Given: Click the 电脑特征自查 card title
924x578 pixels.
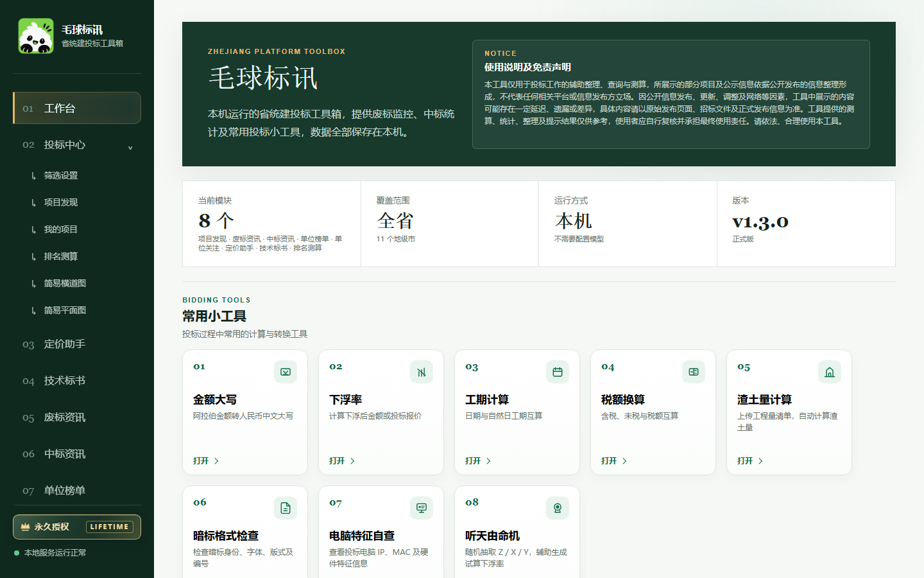Looking at the screenshot, I should point(362,536).
